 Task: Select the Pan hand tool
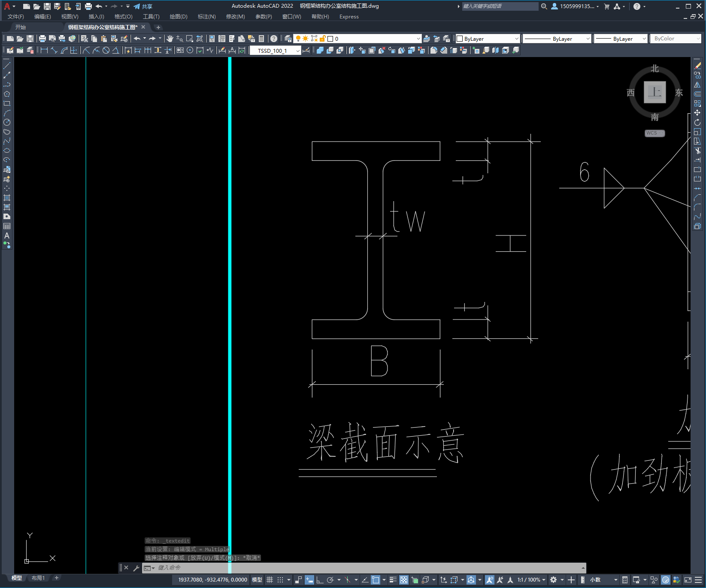170,39
